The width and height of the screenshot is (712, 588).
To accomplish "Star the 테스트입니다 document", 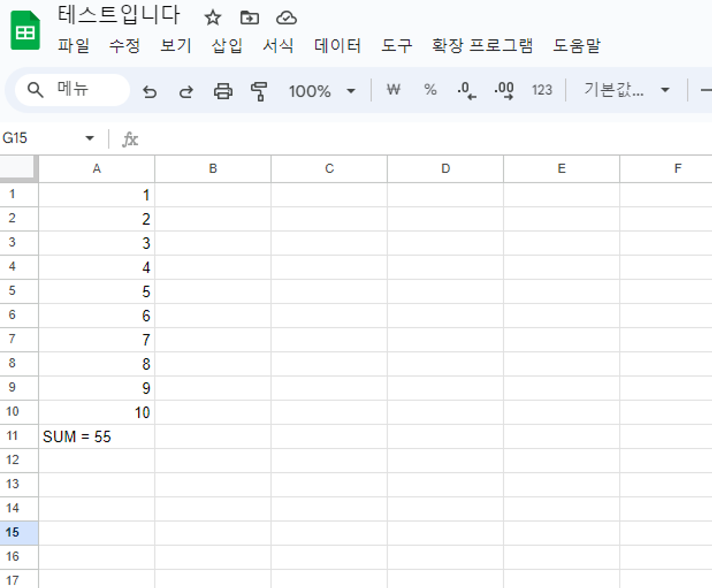I will (x=213, y=18).
